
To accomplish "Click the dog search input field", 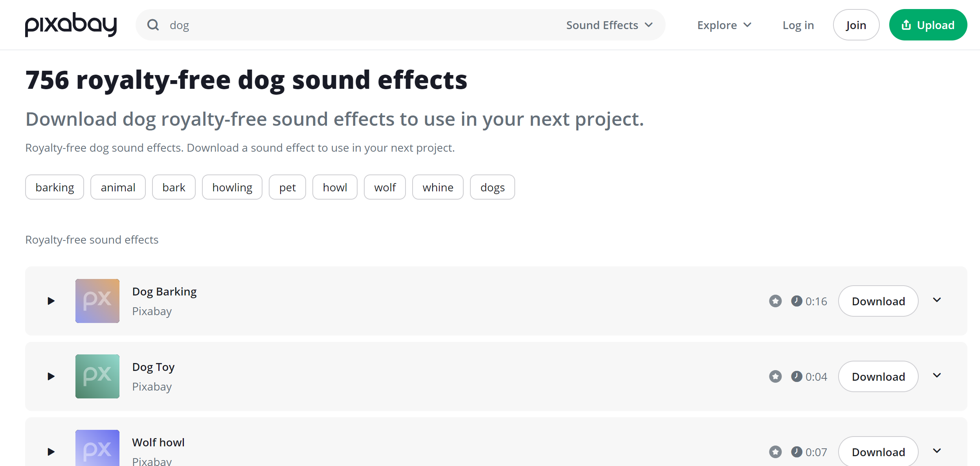I will click(x=354, y=25).
